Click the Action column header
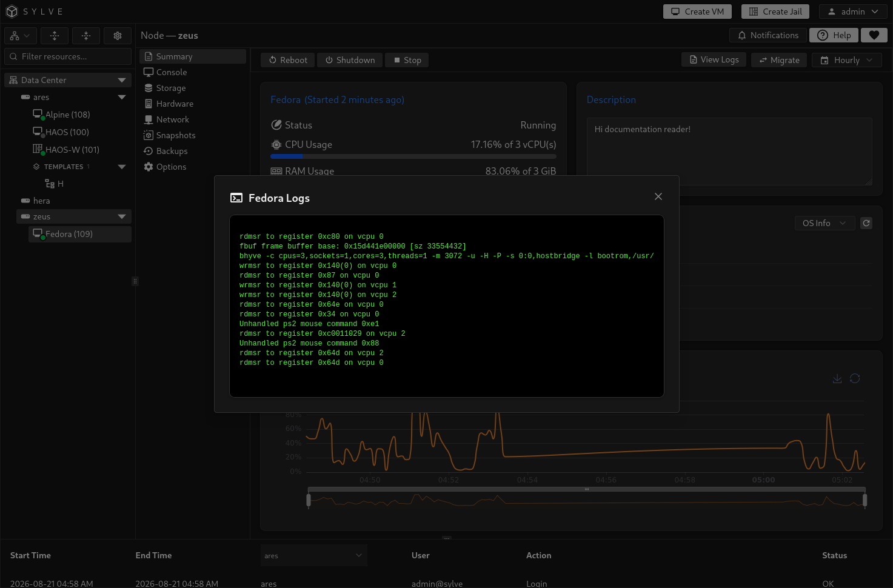This screenshot has width=893, height=588. pyautogui.click(x=538, y=555)
